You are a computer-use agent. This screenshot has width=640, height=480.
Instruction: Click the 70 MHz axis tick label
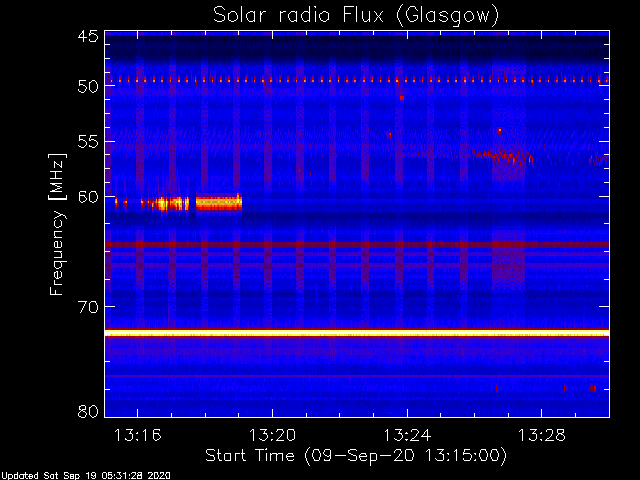click(x=88, y=307)
